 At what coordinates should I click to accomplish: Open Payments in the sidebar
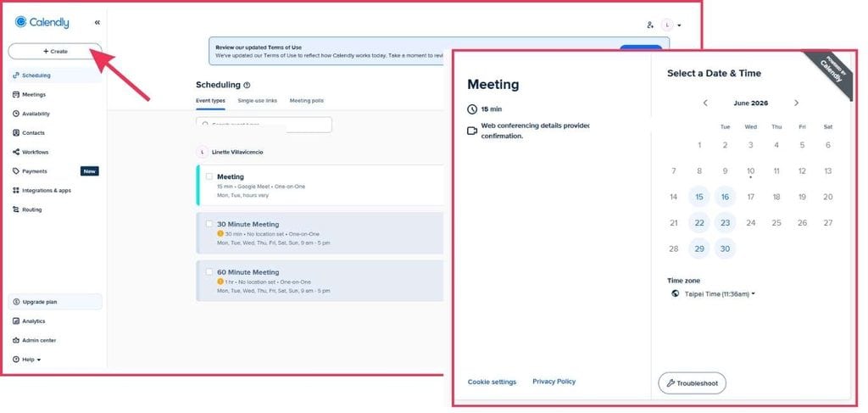pyautogui.click(x=55, y=171)
